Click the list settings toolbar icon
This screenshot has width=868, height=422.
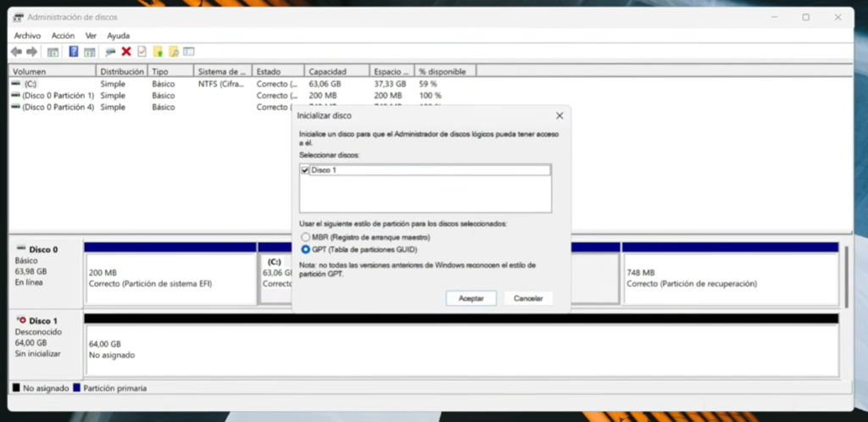point(189,52)
